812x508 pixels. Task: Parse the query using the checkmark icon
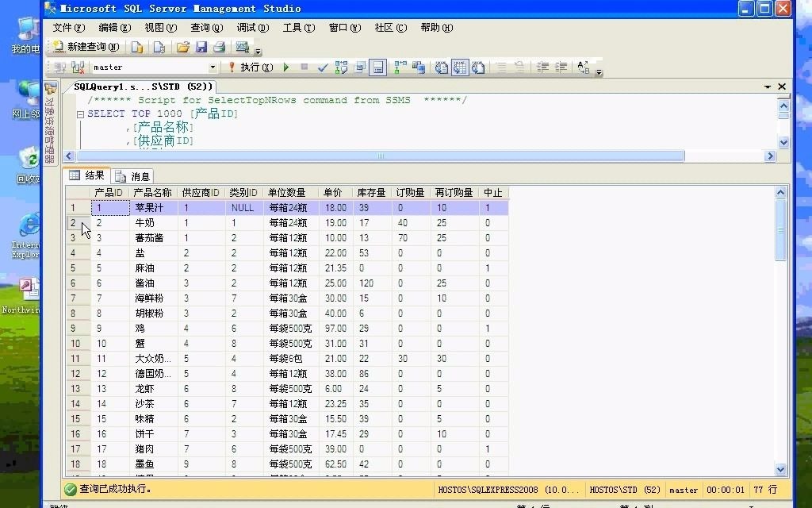pos(322,67)
